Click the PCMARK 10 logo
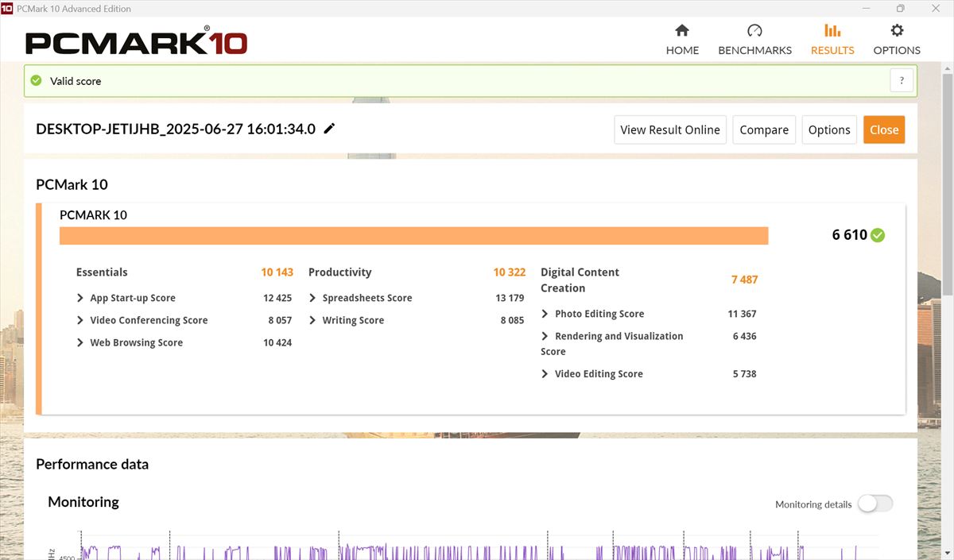This screenshot has width=954, height=560. tap(136, 40)
